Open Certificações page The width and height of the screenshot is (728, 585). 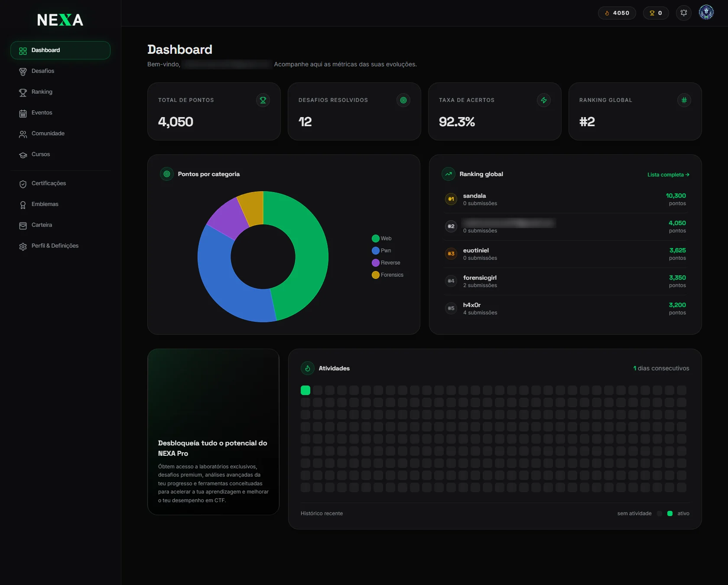[x=60, y=183]
